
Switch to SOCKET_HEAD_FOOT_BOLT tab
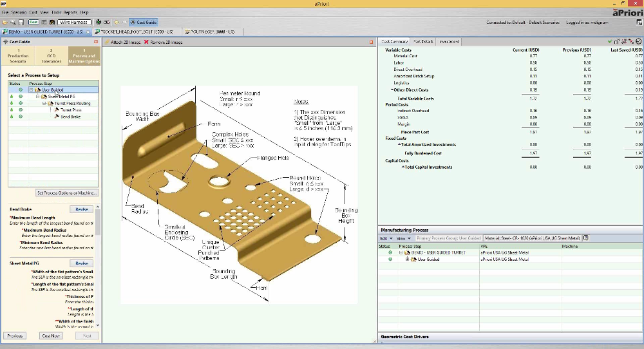click(x=137, y=32)
